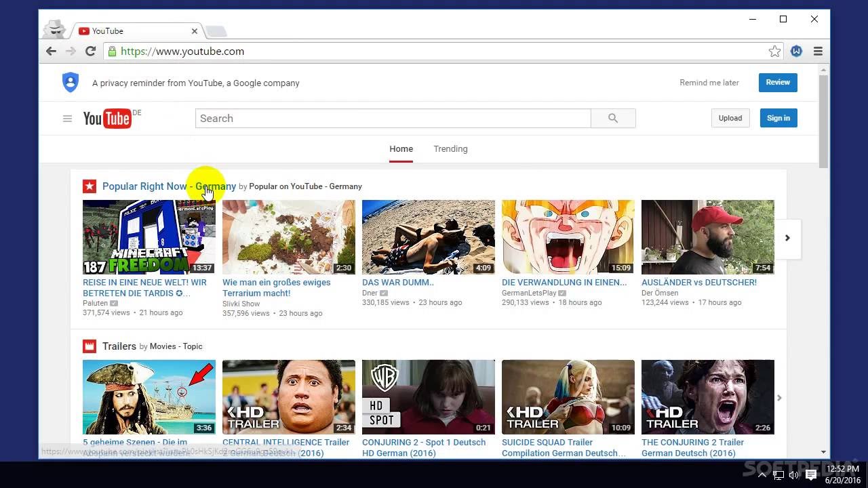Image resolution: width=868 pixels, height=488 pixels.
Task: Open the pirate 5 geheime Szenen thumbnail
Action: [x=149, y=397]
